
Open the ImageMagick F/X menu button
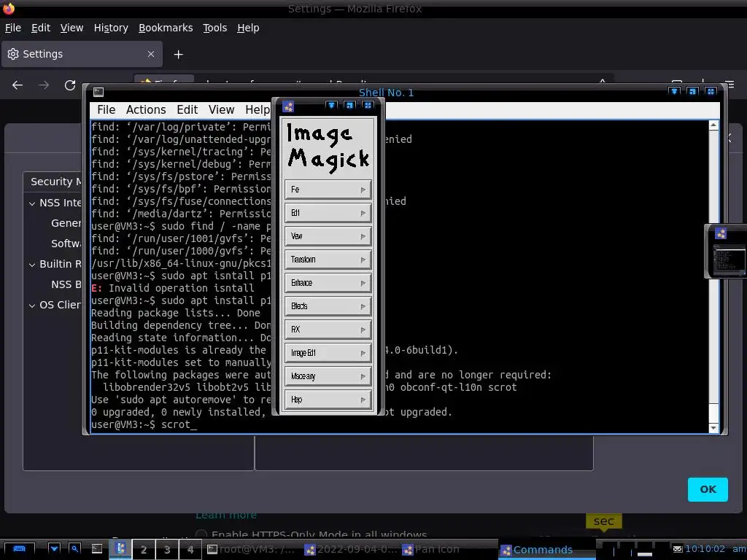328,330
